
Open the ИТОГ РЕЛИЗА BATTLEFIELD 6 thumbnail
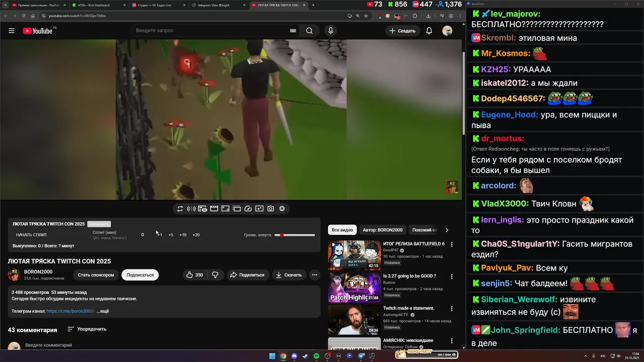click(x=354, y=255)
